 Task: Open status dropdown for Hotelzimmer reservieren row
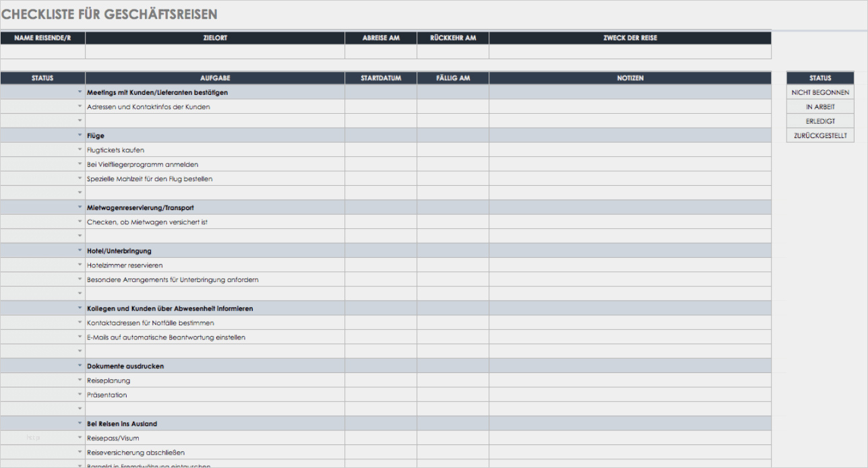80,265
